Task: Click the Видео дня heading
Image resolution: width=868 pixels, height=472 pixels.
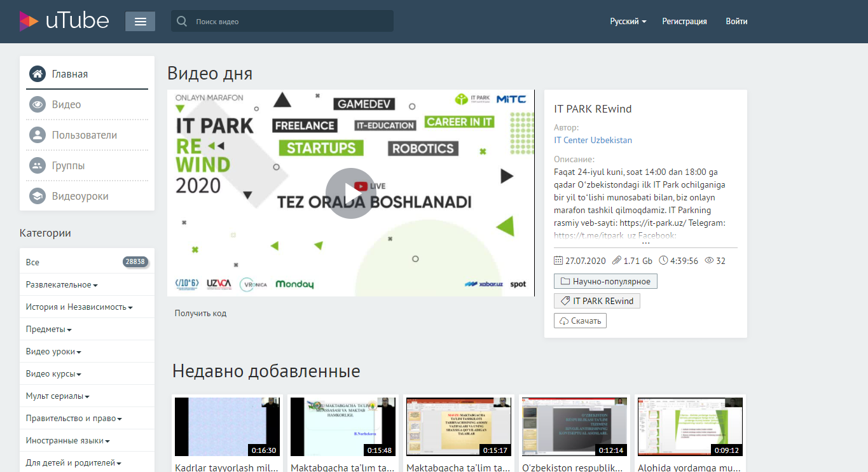Action: click(x=210, y=74)
